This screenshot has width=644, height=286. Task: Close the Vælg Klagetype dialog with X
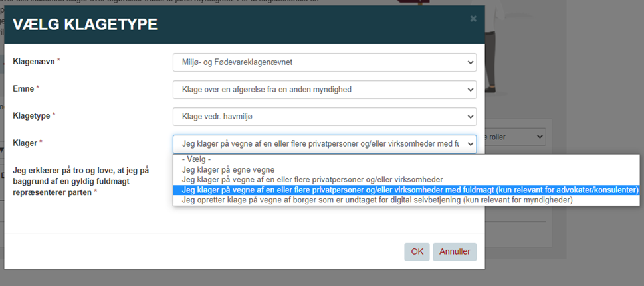coord(473,19)
